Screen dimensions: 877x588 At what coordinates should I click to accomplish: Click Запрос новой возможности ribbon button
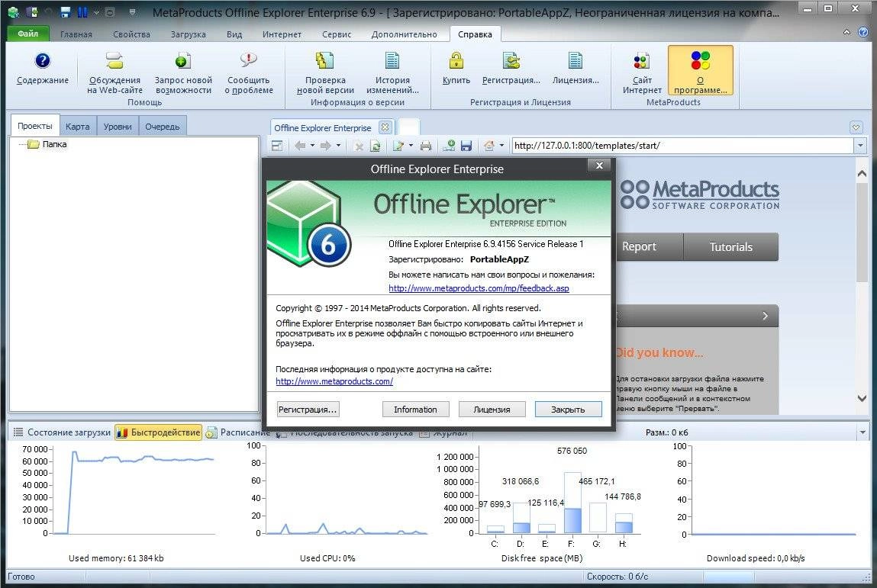[183, 72]
